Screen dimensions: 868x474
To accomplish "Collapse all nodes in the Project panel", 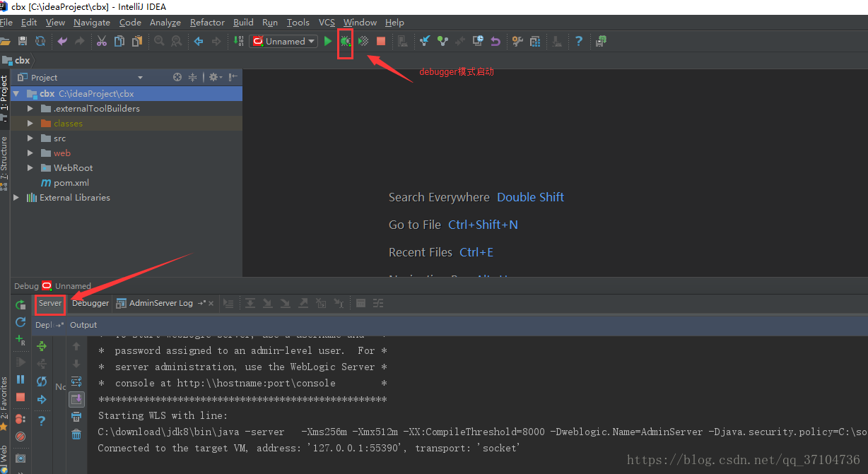I will point(193,77).
